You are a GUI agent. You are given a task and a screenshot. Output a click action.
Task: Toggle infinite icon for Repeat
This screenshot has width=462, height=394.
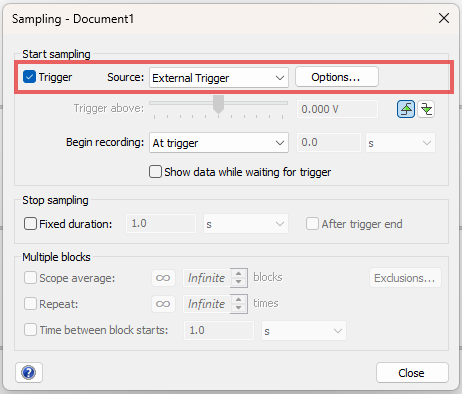tap(163, 304)
